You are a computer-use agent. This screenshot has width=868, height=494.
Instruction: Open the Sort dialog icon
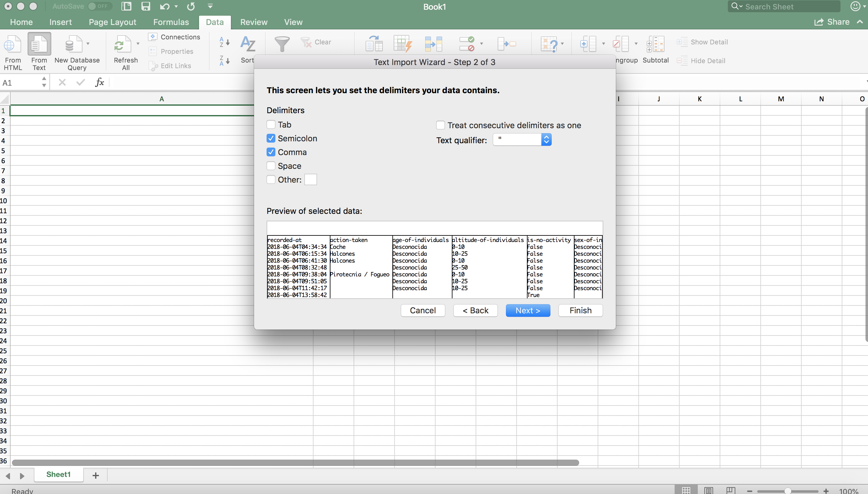248,44
